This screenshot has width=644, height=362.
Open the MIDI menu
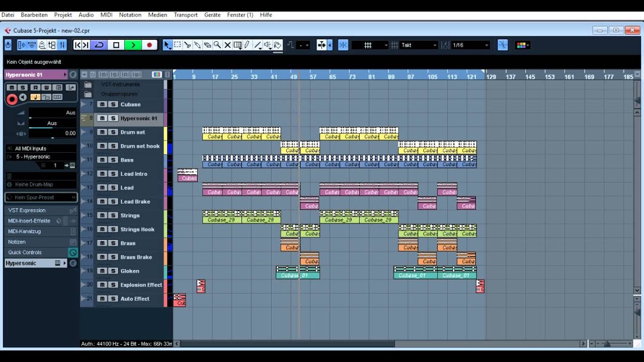107,15
